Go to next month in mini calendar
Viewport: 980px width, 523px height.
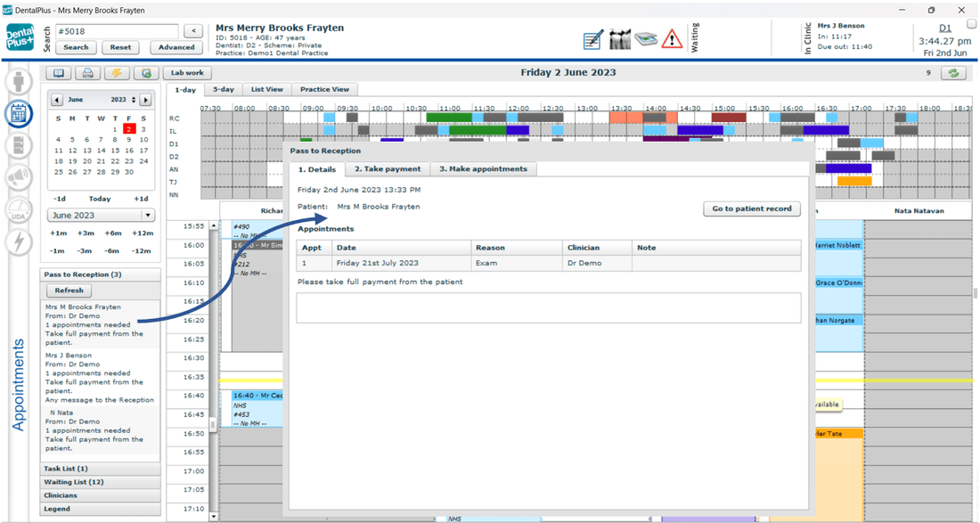(x=145, y=100)
